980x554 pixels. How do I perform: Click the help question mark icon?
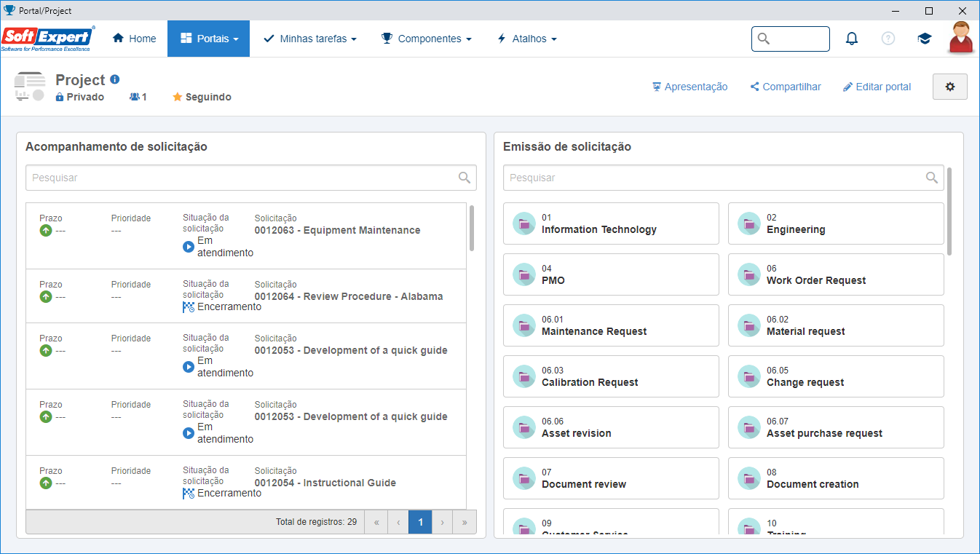coord(888,39)
